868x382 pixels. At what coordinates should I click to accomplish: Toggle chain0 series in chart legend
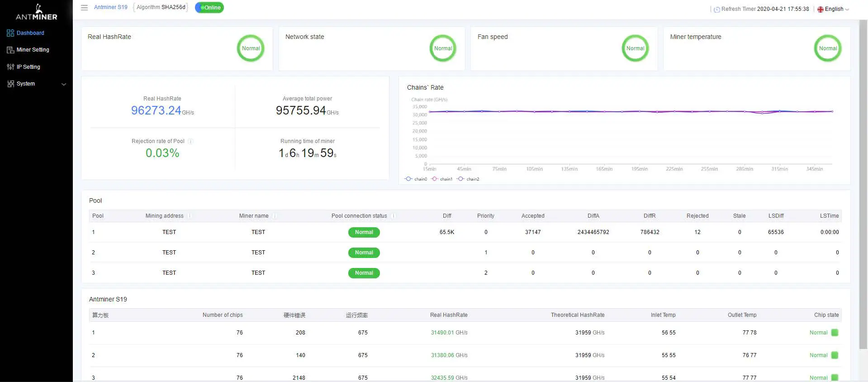(x=415, y=179)
